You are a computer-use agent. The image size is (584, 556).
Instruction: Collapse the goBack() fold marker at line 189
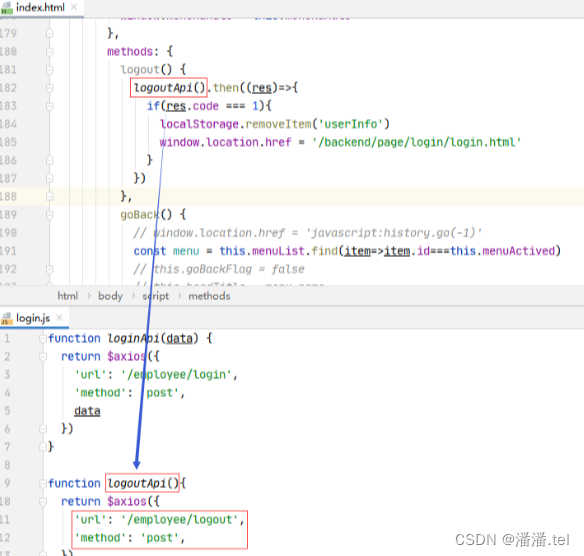(50, 215)
